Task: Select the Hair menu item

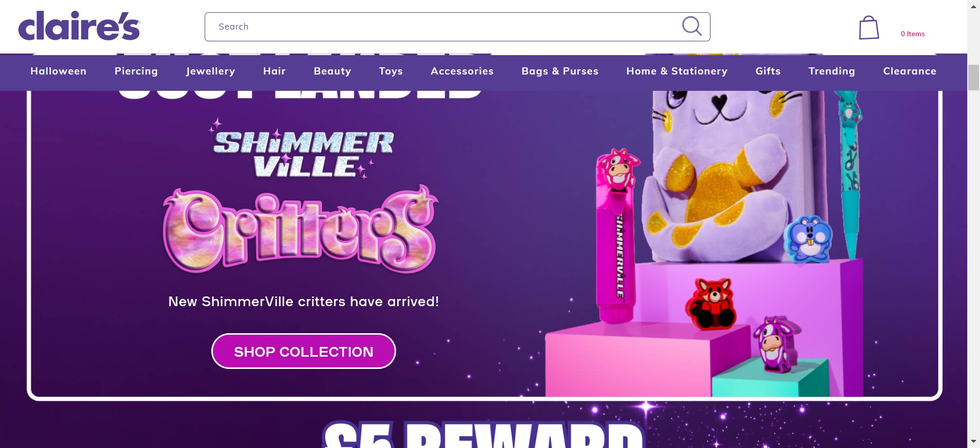Action: 275,71
